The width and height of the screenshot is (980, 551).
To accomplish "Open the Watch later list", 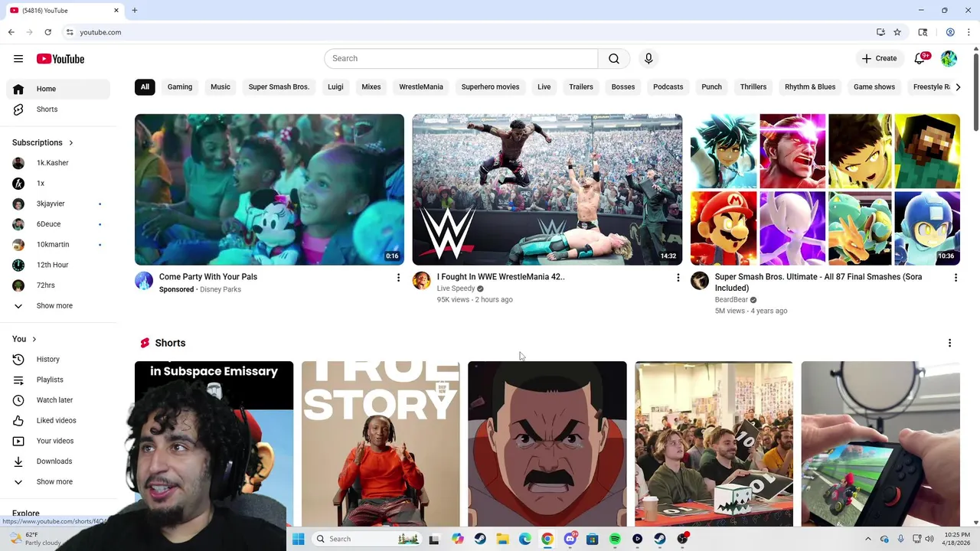I will [x=58, y=400].
